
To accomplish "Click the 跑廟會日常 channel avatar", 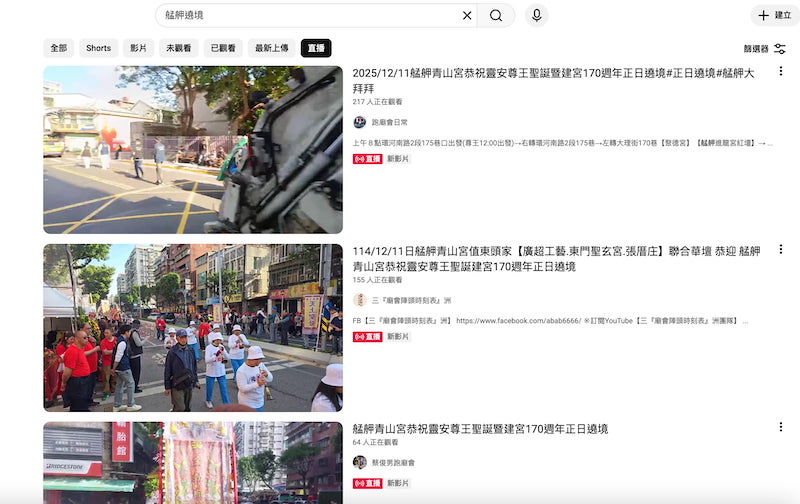I will (x=360, y=122).
